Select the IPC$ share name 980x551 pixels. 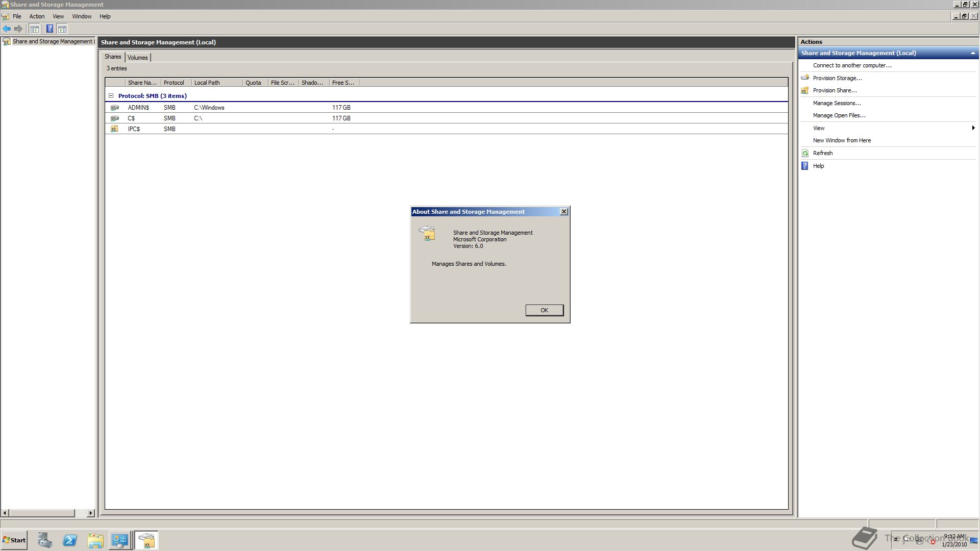pyautogui.click(x=134, y=129)
